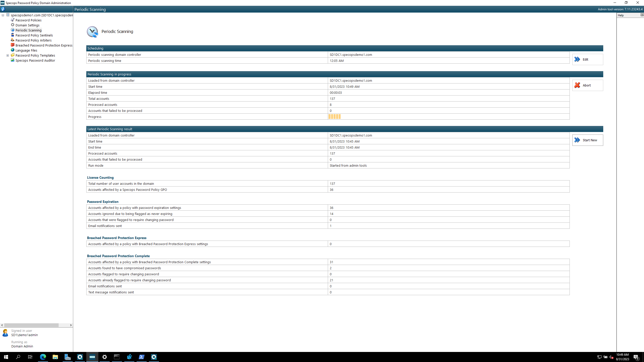Viewport: 644px width, 362px height.
Task: Open File Explorer from the taskbar
Action: point(55,357)
